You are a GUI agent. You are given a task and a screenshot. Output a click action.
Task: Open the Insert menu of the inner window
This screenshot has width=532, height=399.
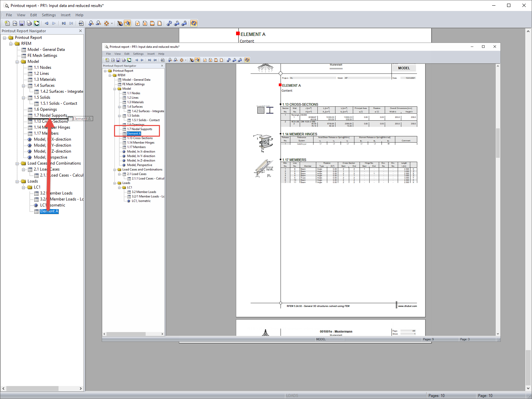tap(151, 54)
